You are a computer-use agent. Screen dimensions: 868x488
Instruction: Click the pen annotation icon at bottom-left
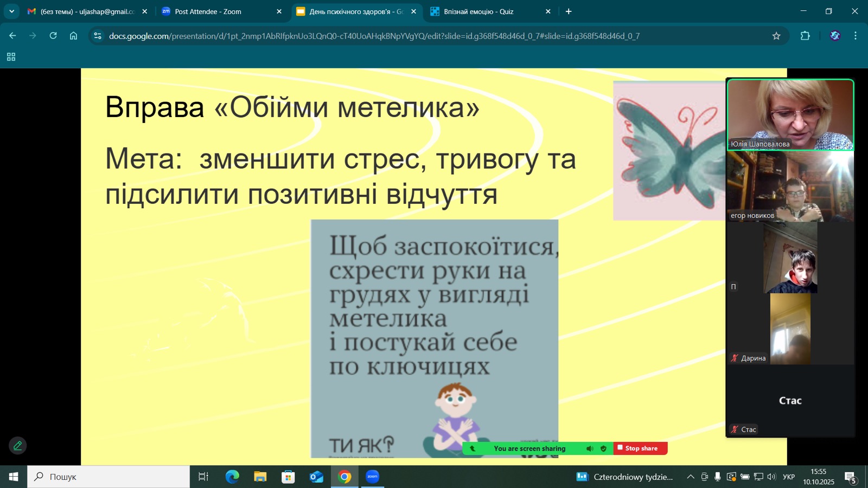tap(17, 446)
